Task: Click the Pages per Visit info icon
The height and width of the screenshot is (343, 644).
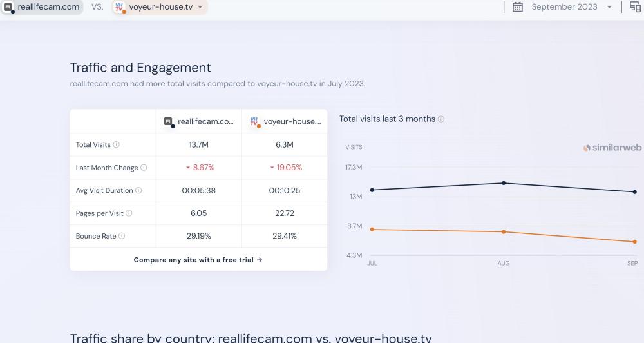Action: tap(129, 213)
